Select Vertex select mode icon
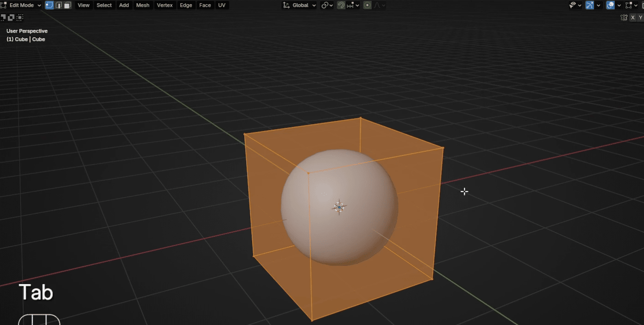This screenshot has width=644, height=325. [49, 5]
